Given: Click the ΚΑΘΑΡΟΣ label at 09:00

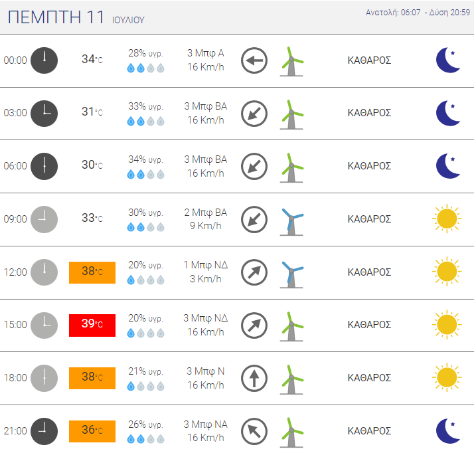Looking at the screenshot, I should (x=369, y=219).
